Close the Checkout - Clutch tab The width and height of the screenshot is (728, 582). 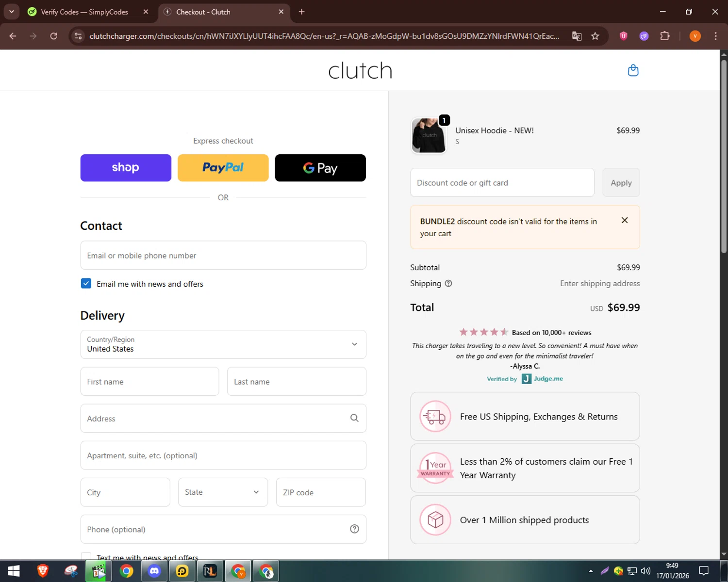tap(281, 12)
